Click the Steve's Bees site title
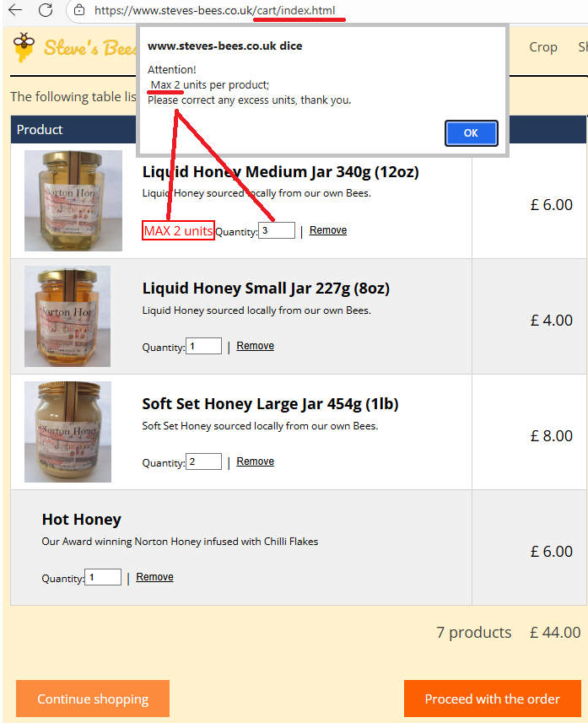 [90, 48]
